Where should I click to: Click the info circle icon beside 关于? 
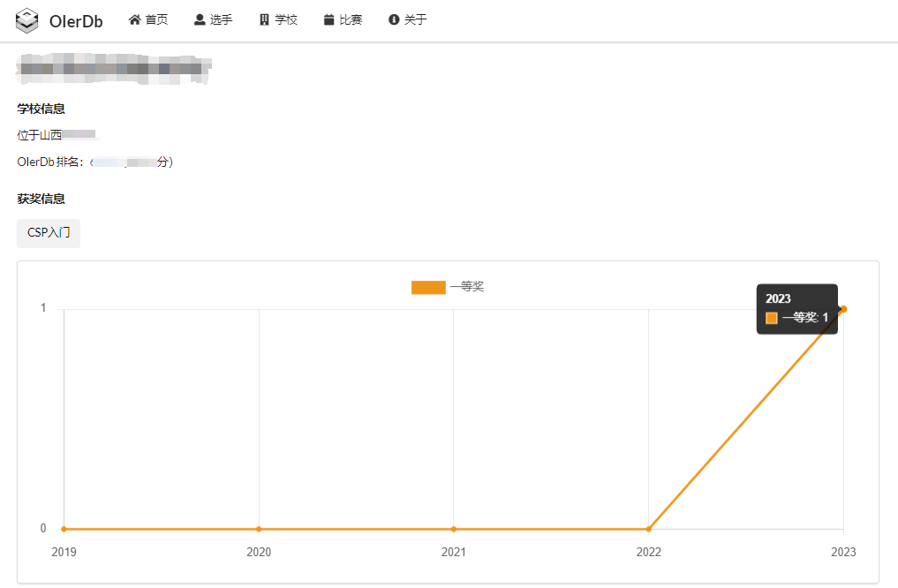[x=394, y=19]
